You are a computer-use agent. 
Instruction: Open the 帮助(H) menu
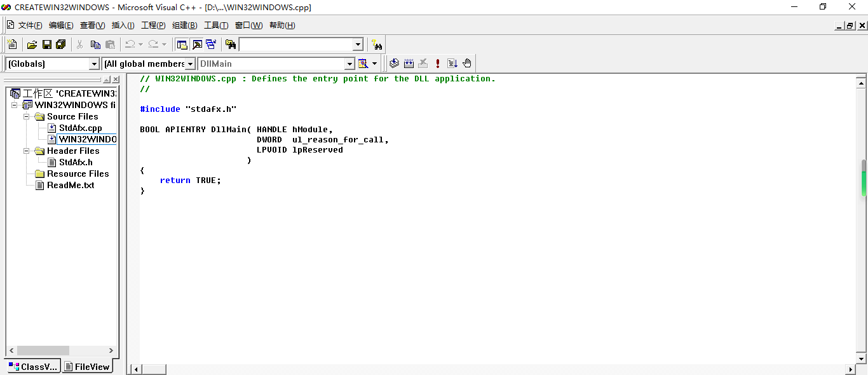click(282, 25)
